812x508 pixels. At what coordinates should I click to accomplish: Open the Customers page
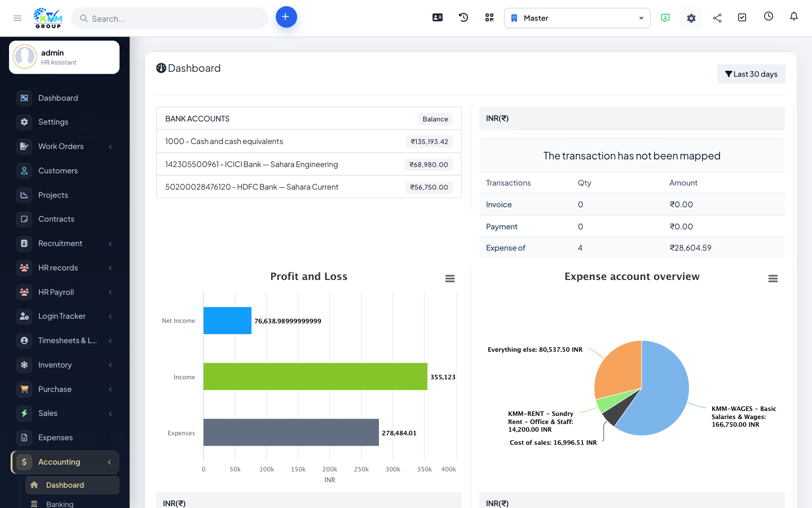pyautogui.click(x=65, y=171)
